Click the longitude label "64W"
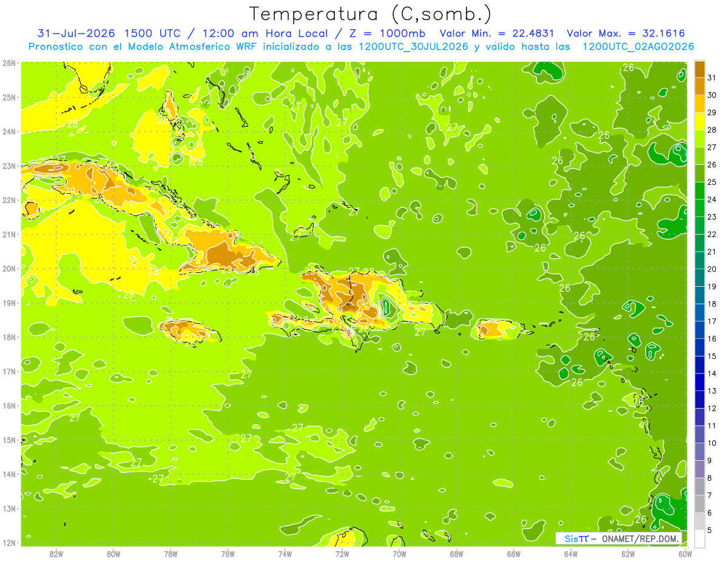Viewport: 728px width, 562px height. (571, 554)
